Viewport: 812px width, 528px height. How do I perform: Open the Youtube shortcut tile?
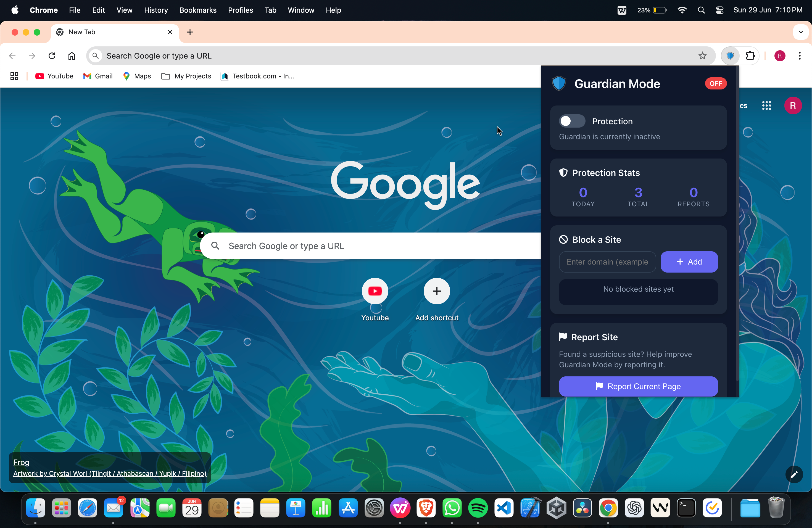click(x=375, y=291)
